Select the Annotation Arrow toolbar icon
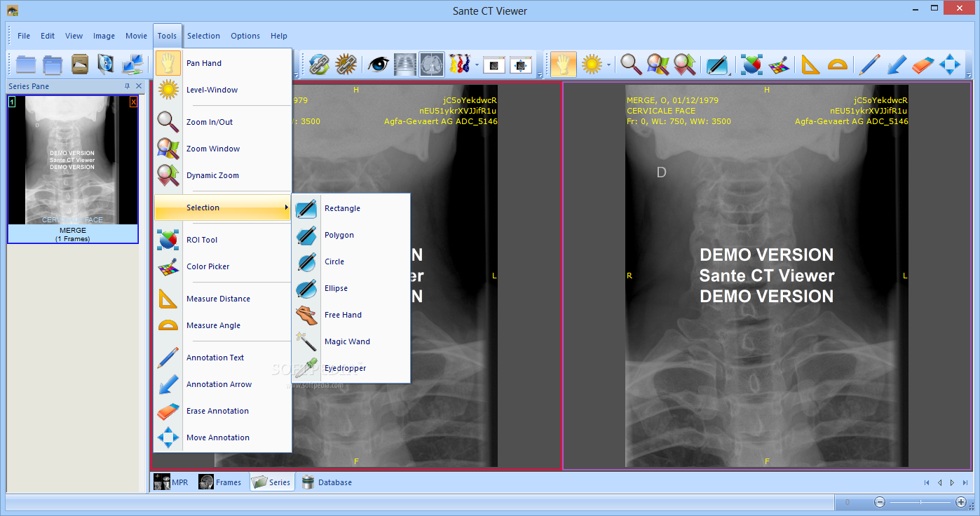Image resolution: width=980 pixels, height=516 pixels. pos(897,64)
